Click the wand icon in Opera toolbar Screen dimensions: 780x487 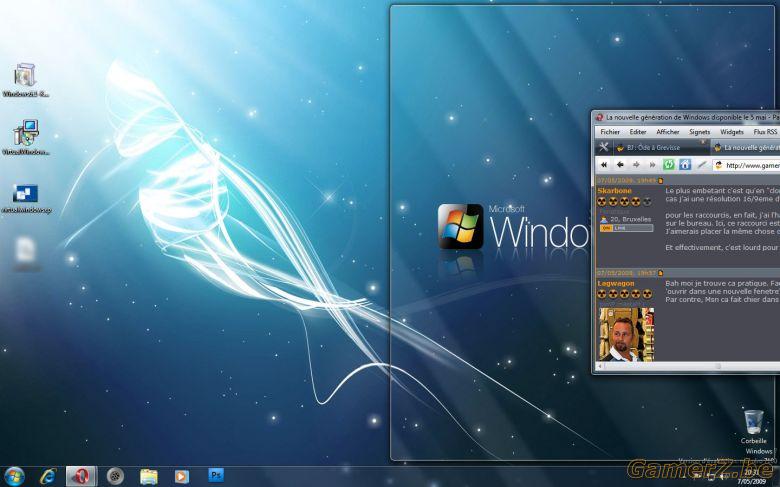click(701, 165)
